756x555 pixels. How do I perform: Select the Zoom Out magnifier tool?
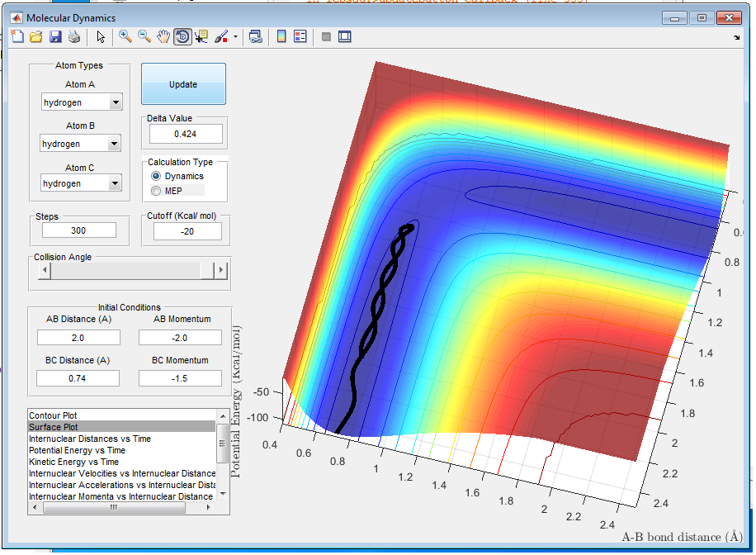tap(144, 36)
